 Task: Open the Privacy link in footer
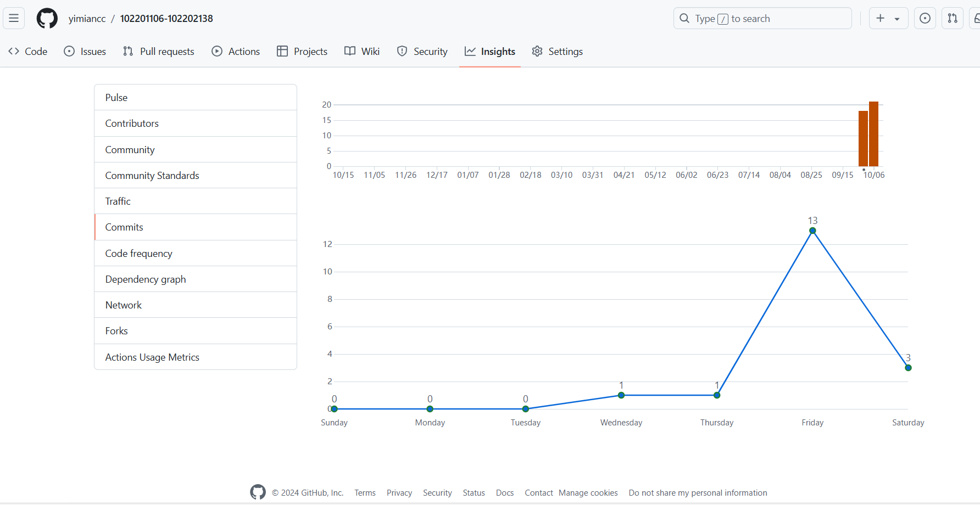pyautogui.click(x=399, y=492)
